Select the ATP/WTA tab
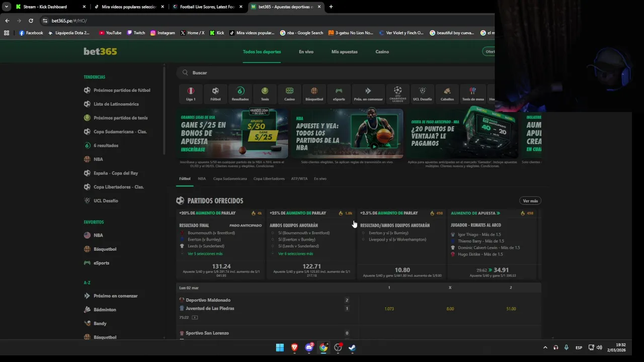The width and height of the screenshot is (644, 362). click(x=299, y=178)
